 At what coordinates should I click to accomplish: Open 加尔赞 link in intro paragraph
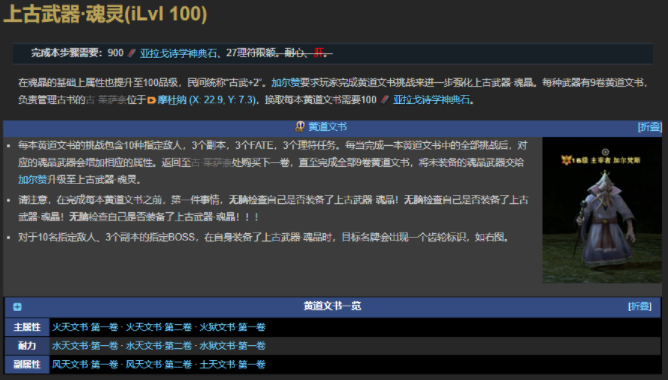(x=286, y=83)
